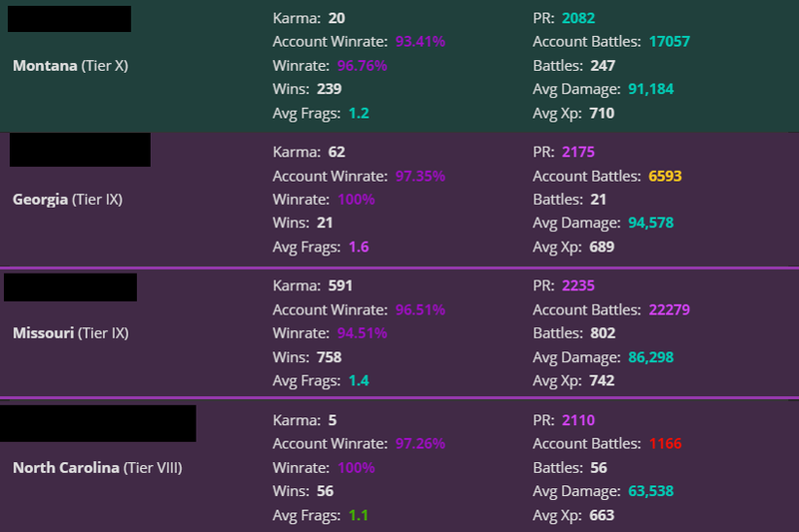Open the redacted player name above Missouri
The width and height of the screenshot is (799, 532).
click(x=70, y=286)
